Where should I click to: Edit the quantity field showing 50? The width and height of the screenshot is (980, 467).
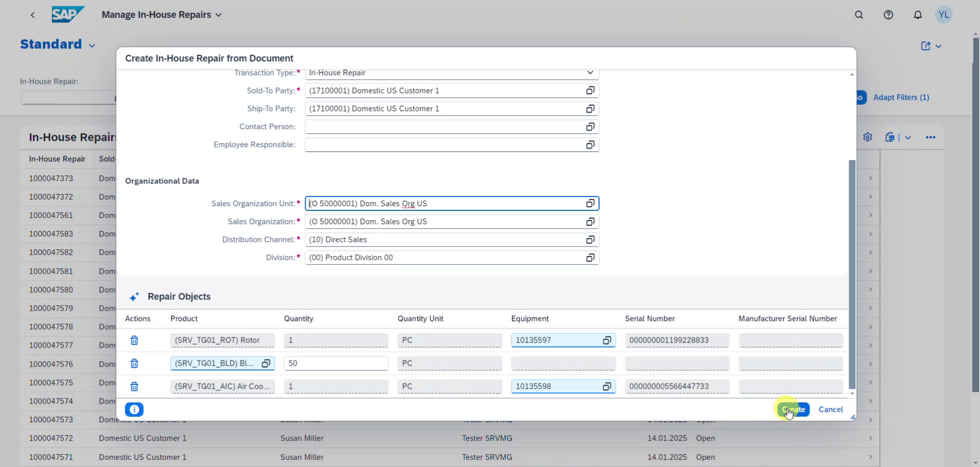(336, 363)
